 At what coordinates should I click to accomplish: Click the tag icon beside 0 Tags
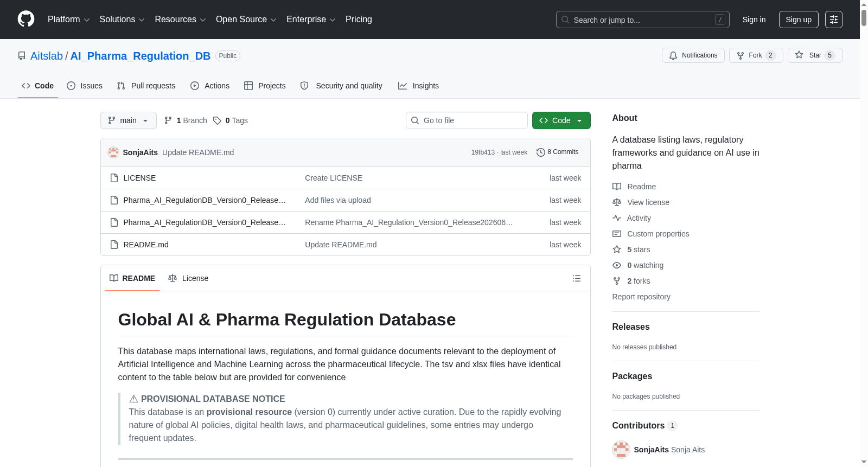217,120
